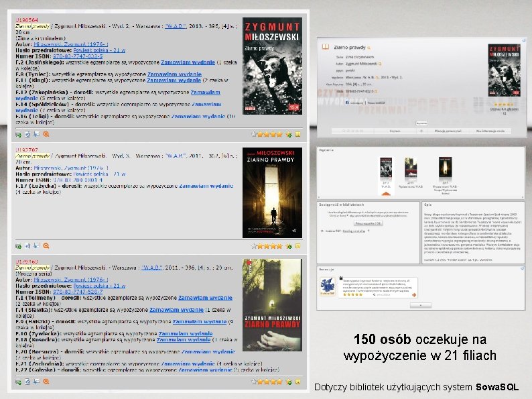Click the green plus icon beside stars under 2013 edition
Viewport: 532px width, 399px height.
[289, 135]
